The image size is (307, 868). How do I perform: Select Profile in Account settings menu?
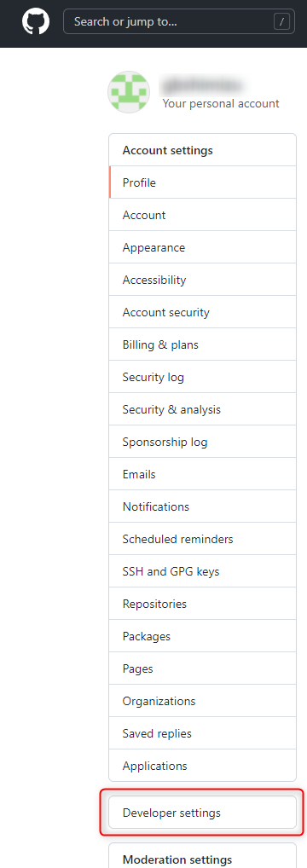(203, 182)
